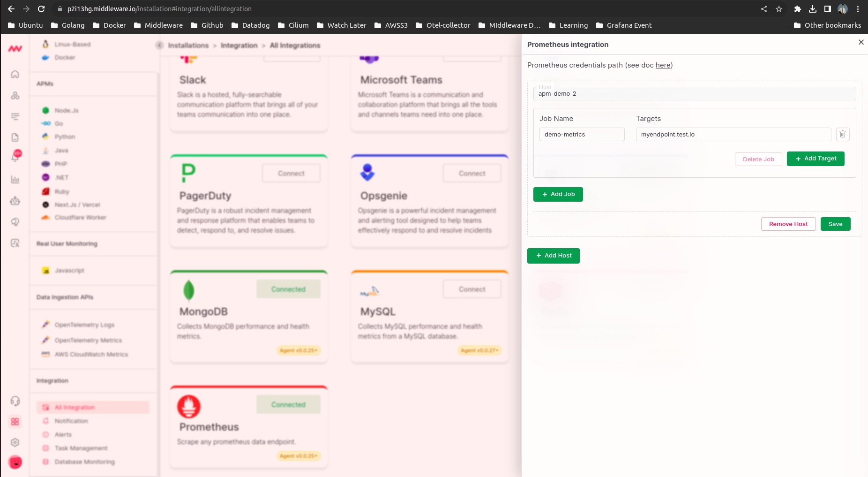Open Chrome three-dot menu

coord(858,9)
